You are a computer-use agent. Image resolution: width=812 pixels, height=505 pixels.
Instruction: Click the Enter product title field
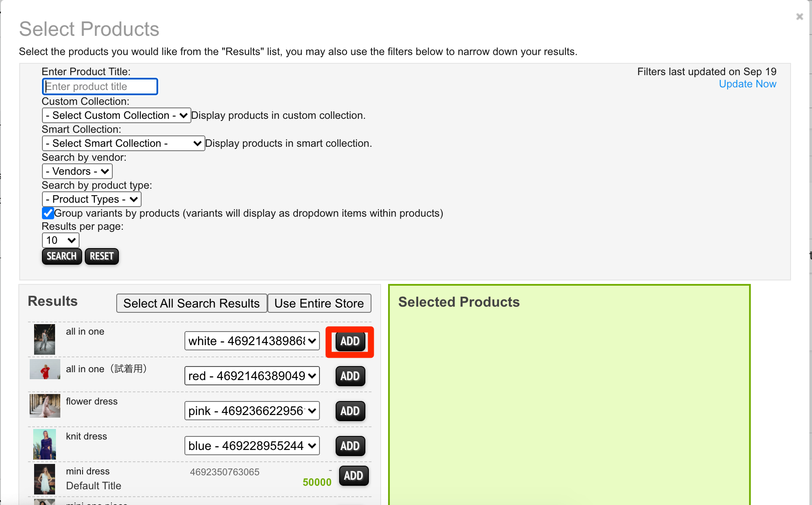click(x=100, y=86)
